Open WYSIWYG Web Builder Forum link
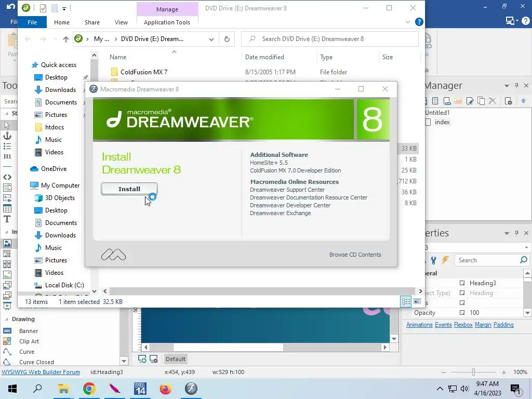 click(x=41, y=372)
